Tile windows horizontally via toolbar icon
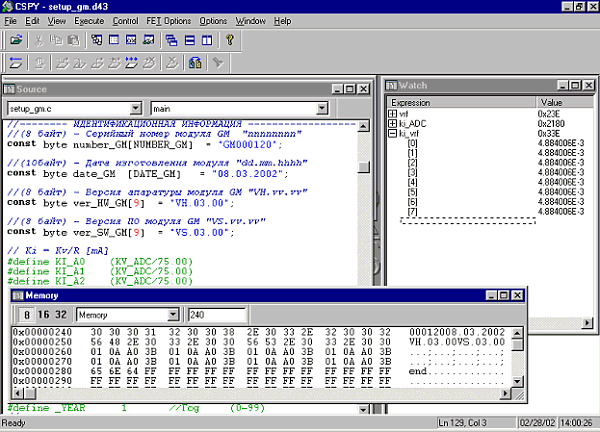 [x=189, y=40]
